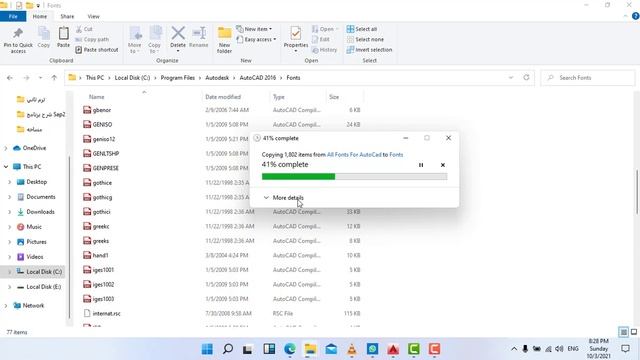The image size is (640, 360).
Task: Open the Copy to dropdown
Action: (x=155, y=40)
